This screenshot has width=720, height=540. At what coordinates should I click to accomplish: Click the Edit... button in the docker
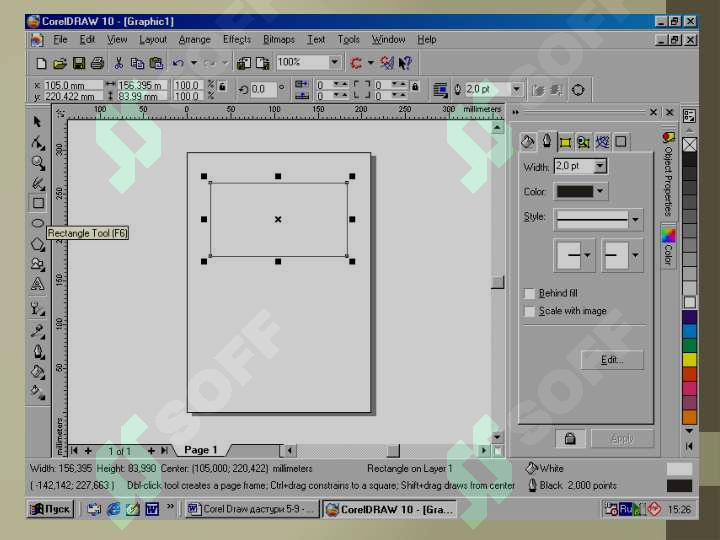(612, 360)
